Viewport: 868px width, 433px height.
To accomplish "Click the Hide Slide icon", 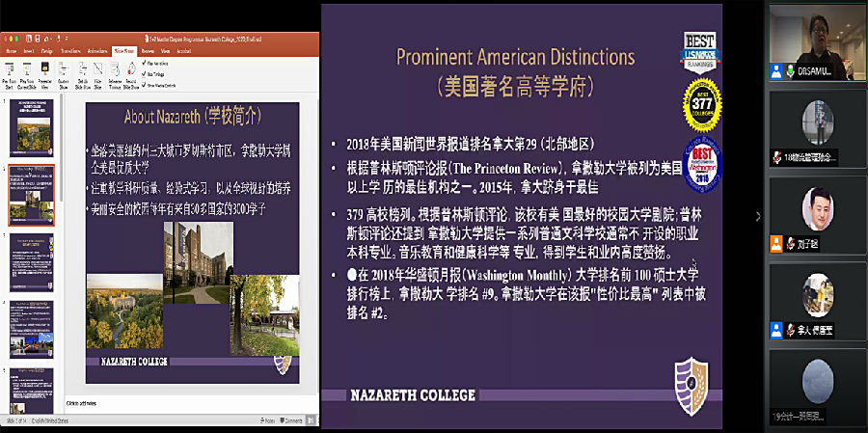I will point(97,68).
